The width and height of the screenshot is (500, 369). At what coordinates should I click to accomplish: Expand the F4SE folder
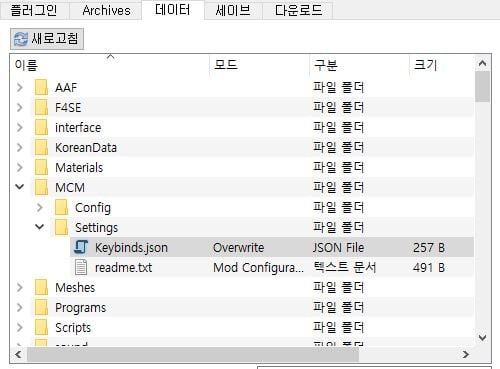(20, 108)
